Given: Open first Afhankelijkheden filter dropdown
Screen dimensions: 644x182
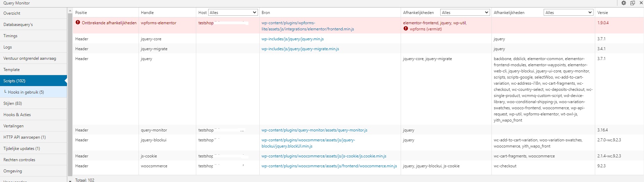Looking at the screenshot, I should 465,12.
